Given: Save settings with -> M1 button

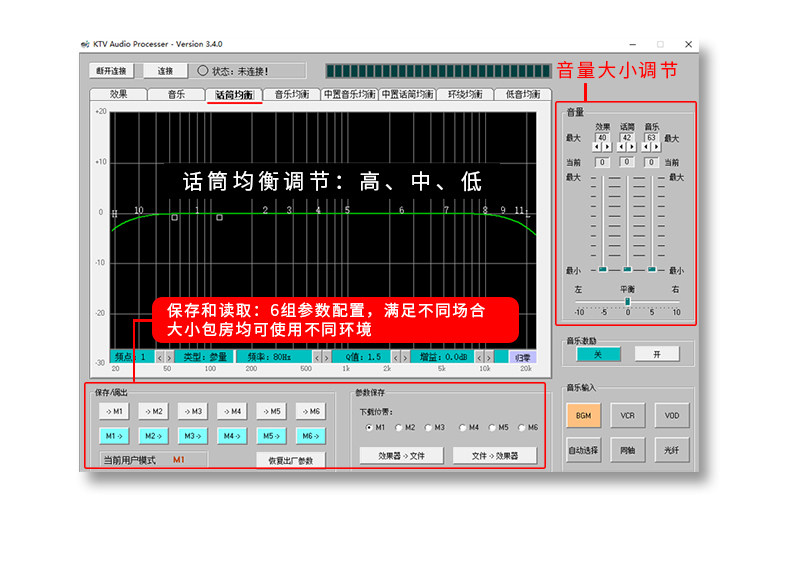Looking at the screenshot, I should [x=114, y=411].
